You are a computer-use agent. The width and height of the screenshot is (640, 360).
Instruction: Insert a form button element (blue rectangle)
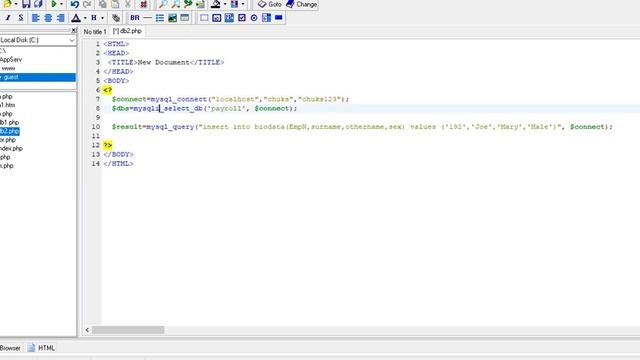click(x=279, y=18)
